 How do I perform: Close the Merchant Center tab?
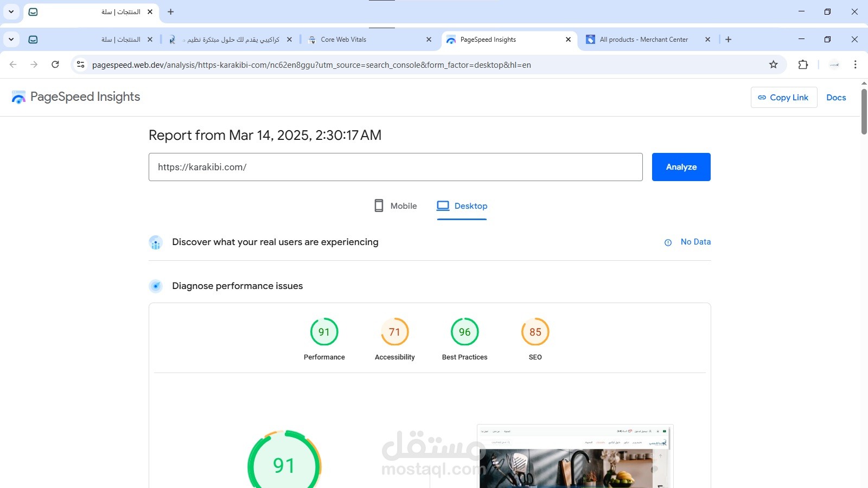[707, 40]
